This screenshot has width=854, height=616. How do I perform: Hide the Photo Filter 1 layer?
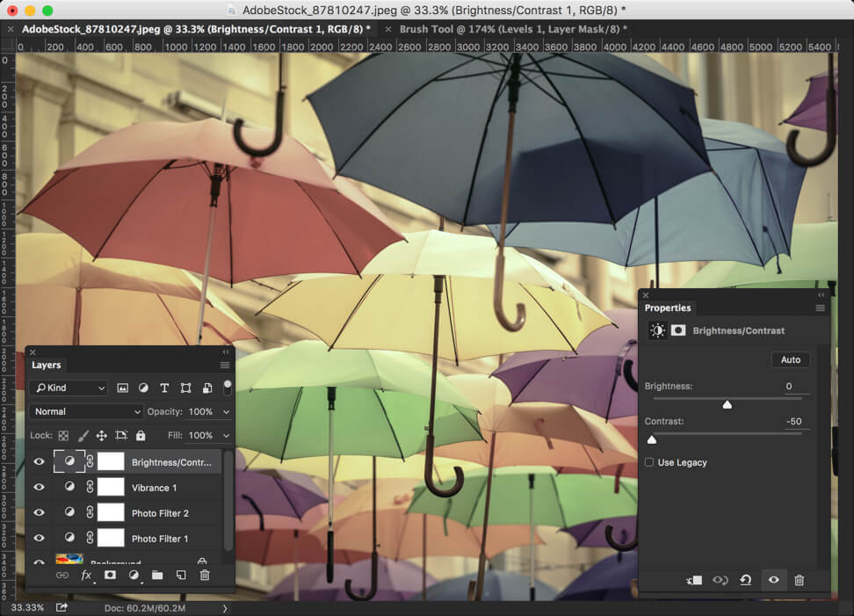tap(40, 538)
